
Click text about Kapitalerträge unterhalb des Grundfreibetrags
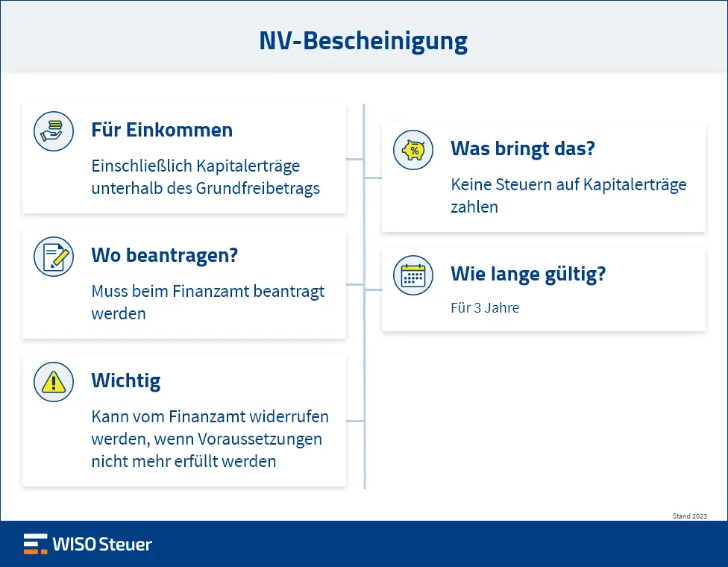coord(206,177)
